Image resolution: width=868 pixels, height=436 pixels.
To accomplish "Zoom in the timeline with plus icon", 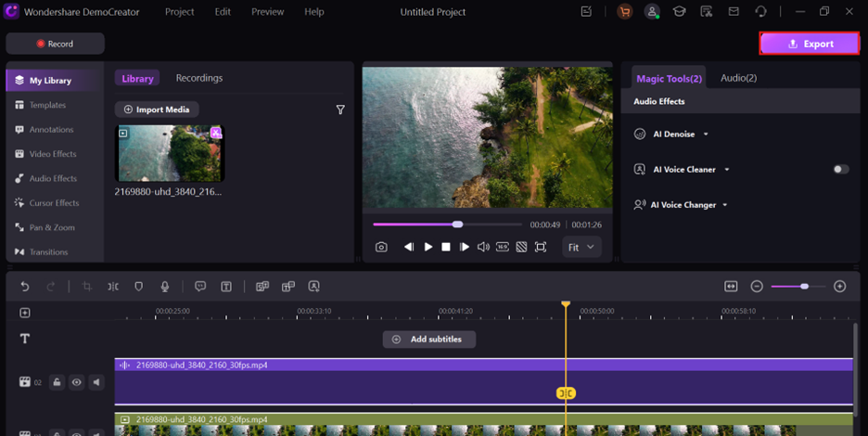I will pos(840,287).
